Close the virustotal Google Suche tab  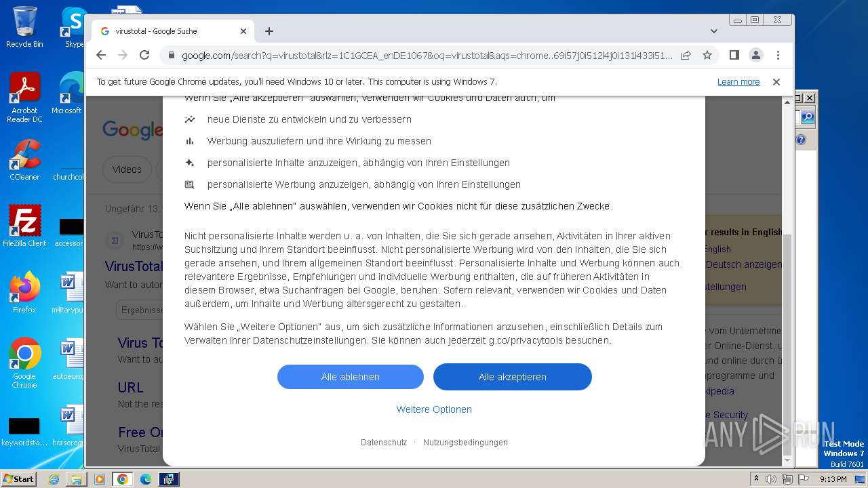243,31
